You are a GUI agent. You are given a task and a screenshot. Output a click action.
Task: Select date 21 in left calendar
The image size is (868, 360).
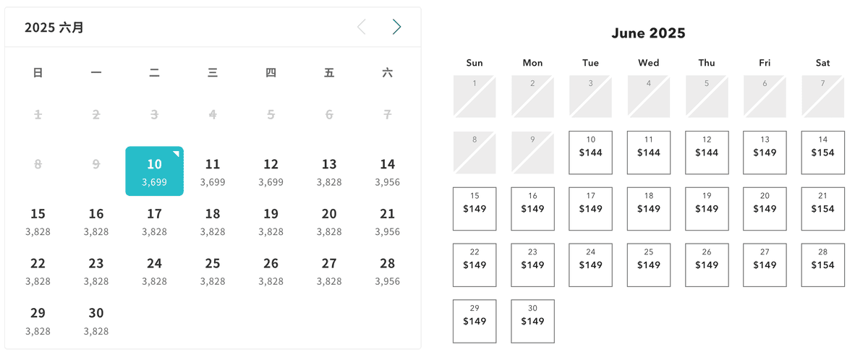pos(388,221)
